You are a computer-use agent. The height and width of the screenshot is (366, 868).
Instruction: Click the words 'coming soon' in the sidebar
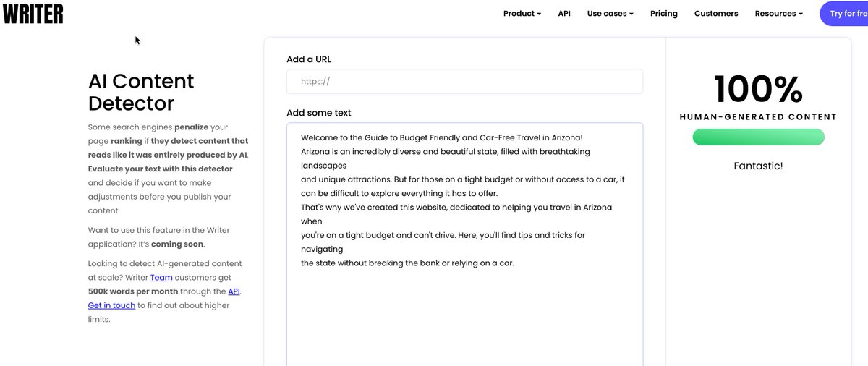pyautogui.click(x=177, y=244)
